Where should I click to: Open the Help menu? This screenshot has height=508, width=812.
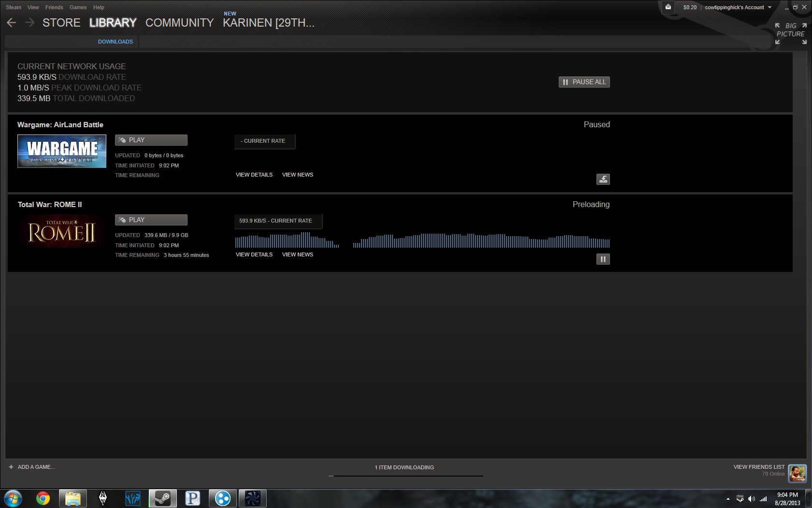pos(99,7)
